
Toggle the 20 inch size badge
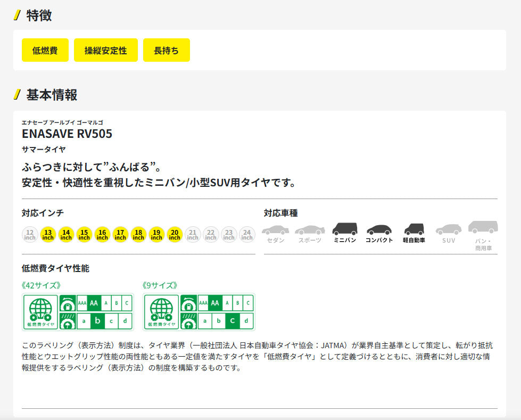(x=175, y=234)
